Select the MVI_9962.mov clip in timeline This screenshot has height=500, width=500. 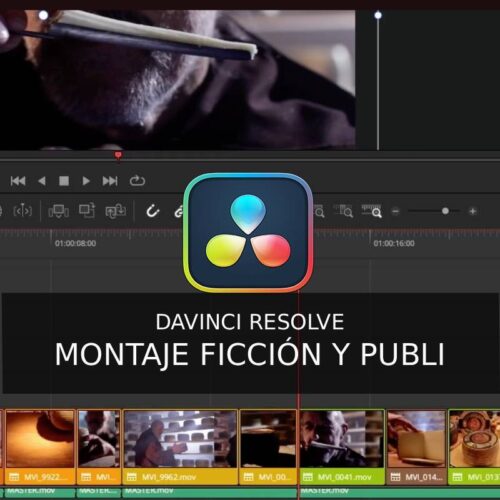[x=180, y=447]
